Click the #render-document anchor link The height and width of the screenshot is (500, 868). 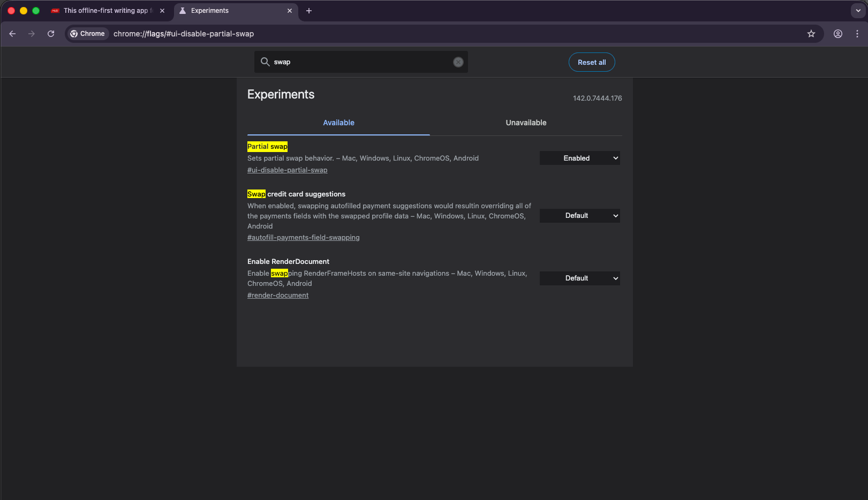coord(278,296)
